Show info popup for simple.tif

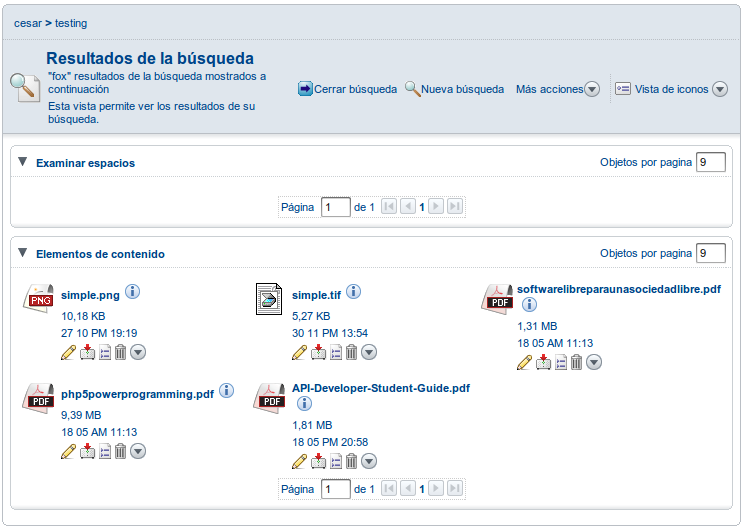(353, 291)
